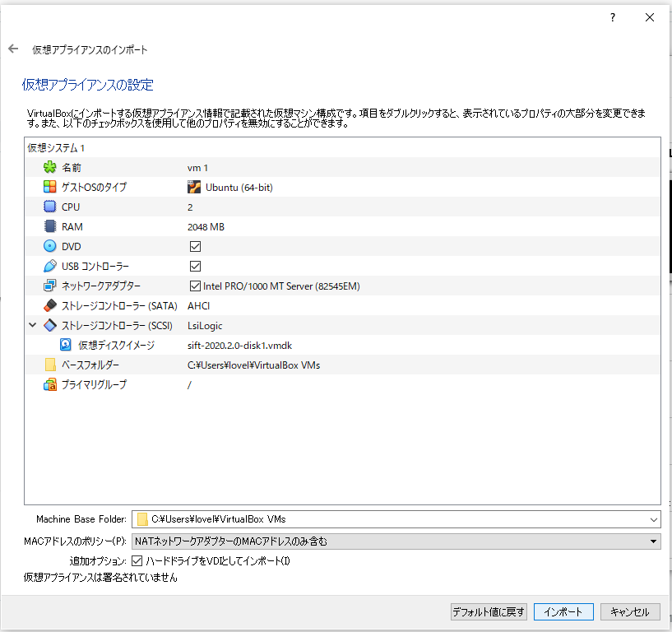Viewport: 672px width, 632px height.
Task: Click the SATA storage controller icon
Action: click(x=49, y=305)
